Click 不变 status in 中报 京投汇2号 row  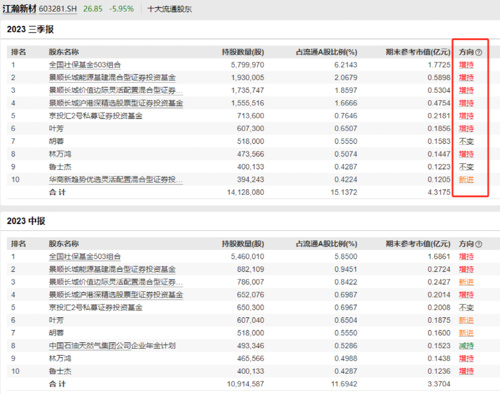click(466, 307)
